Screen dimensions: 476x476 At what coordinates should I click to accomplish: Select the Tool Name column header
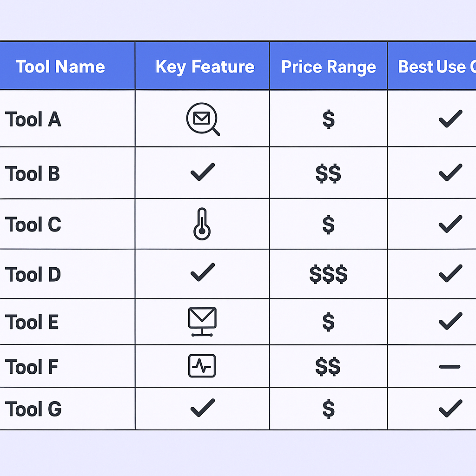(x=60, y=66)
